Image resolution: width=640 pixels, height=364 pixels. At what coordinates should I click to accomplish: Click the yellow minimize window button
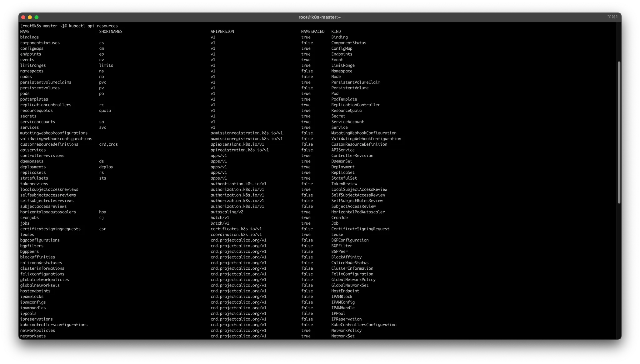click(x=30, y=17)
